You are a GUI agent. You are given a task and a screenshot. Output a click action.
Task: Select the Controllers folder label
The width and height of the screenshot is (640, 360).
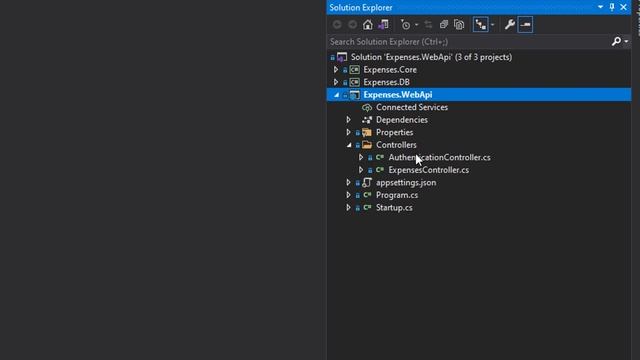(396, 145)
